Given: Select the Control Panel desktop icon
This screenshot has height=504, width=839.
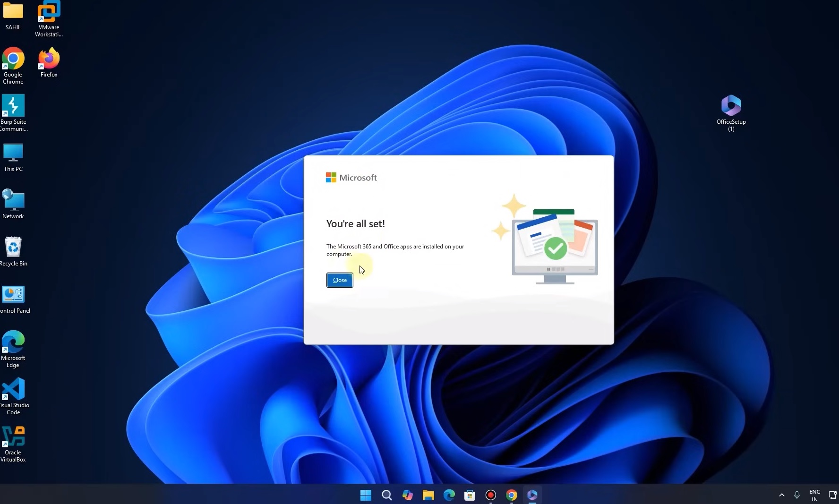Looking at the screenshot, I should (14, 299).
